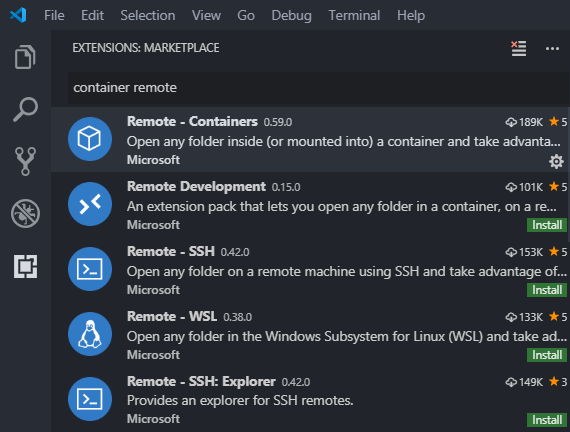Click the 149K download count for SSH: Explorer
570x432 pixels.
524,382
